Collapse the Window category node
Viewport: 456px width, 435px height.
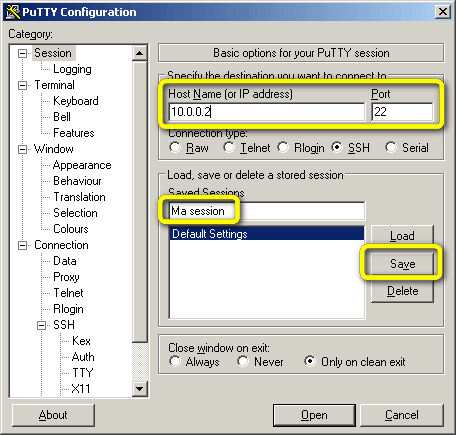(22, 149)
